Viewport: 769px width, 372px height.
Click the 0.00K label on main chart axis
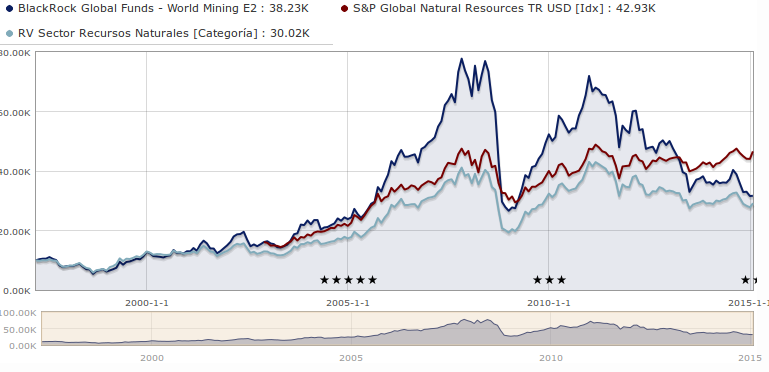click(16, 291)
